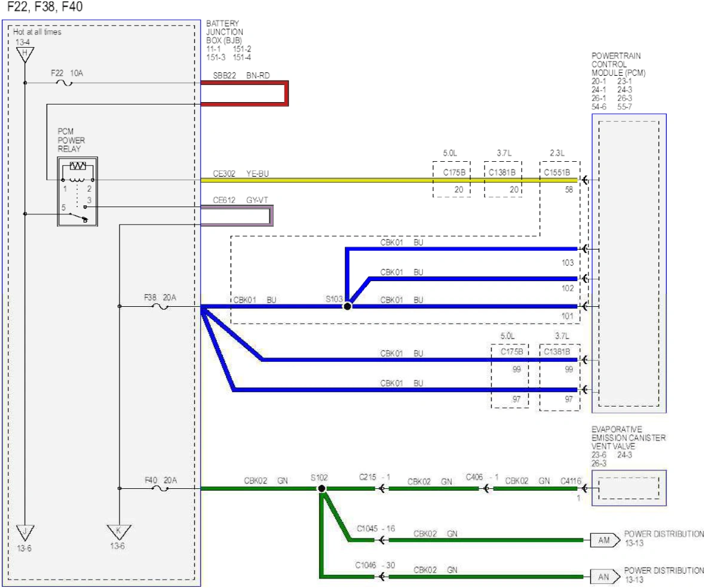The image size is (705, 588).
Task: Click the '2.3L' engine label
Action: [557, 153]
